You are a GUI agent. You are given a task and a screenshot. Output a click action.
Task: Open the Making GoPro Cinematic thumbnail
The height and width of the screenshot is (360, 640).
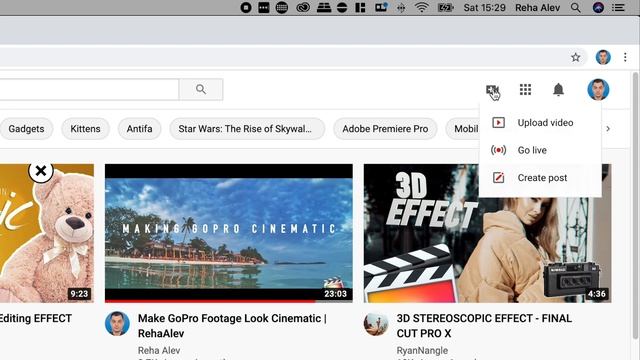tap(229, 233)
